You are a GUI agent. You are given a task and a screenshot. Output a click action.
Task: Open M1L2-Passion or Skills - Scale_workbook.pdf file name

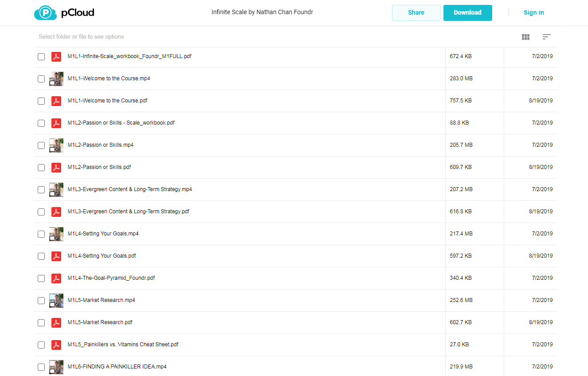pyautogui.click(x=121, y=123)
